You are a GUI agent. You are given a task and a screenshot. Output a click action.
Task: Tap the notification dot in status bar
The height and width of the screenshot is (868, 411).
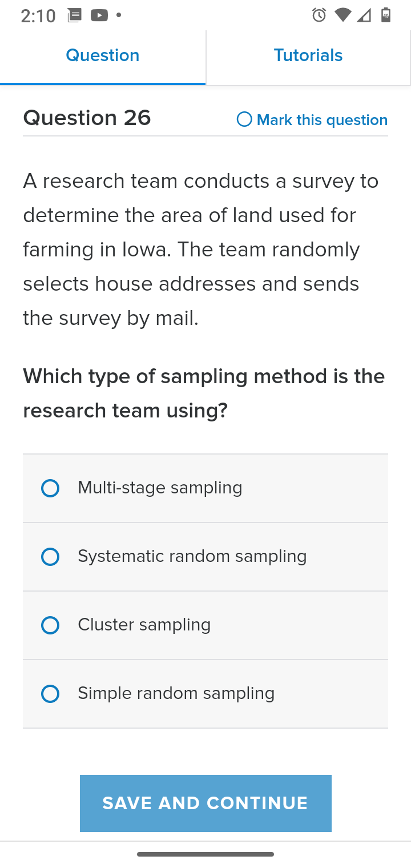point(119,15)
